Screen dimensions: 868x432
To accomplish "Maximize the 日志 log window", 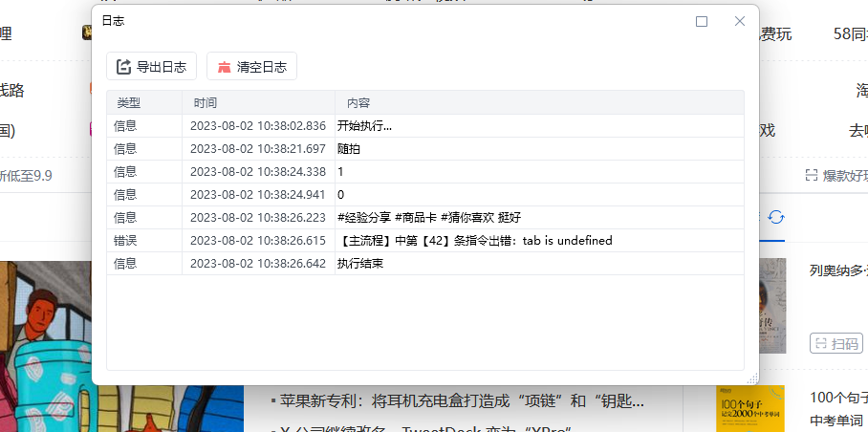I will point(702,22).
